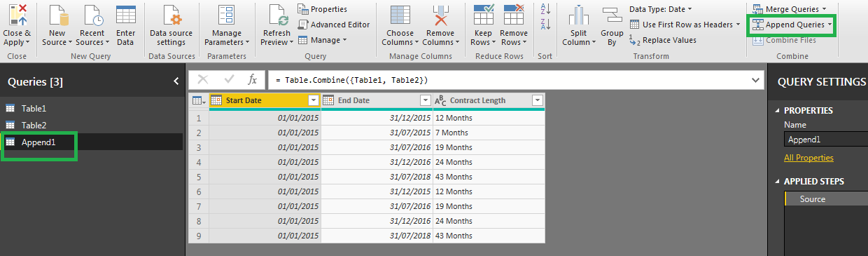Image resolution: width=868 pixels, height=256 pixels.
Task: Open the End Date column filter dropdown
Action: tap(425, 100)
